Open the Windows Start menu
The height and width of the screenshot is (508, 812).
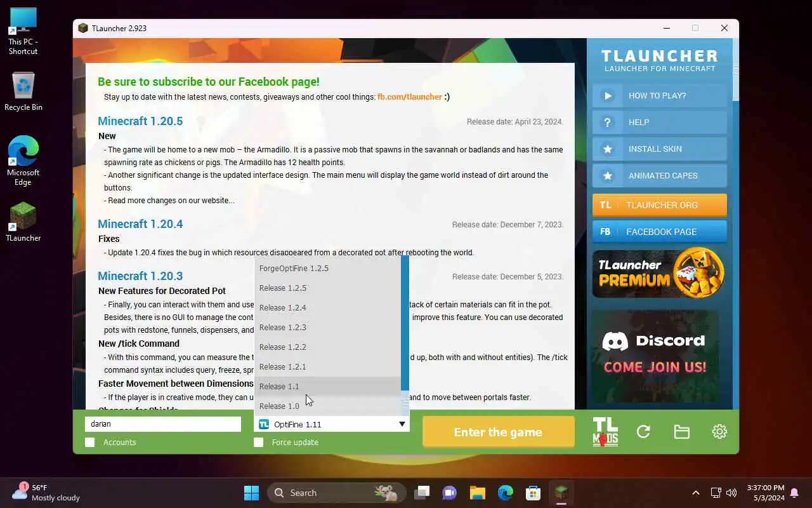tap(251, 493)
